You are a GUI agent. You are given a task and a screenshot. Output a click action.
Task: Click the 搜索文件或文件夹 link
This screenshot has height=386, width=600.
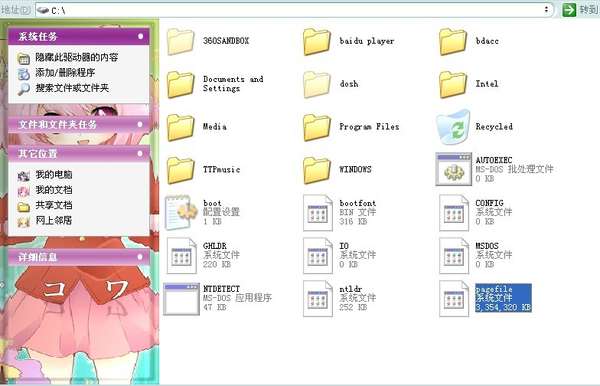tap(72, 88)
